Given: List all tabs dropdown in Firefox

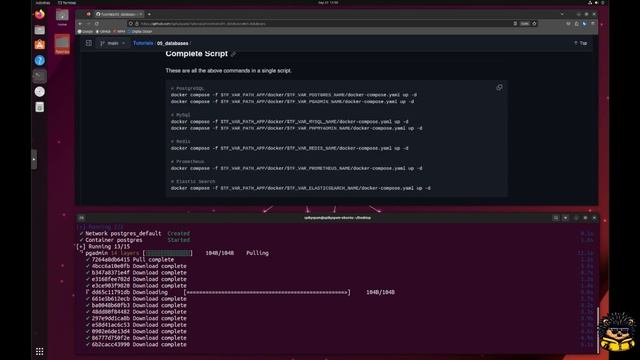Looking at the screenshot, I should pos(562,14).
